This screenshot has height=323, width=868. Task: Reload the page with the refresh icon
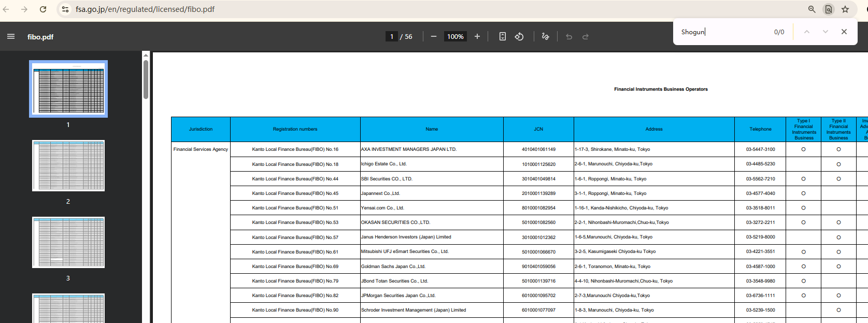point(43,9)
